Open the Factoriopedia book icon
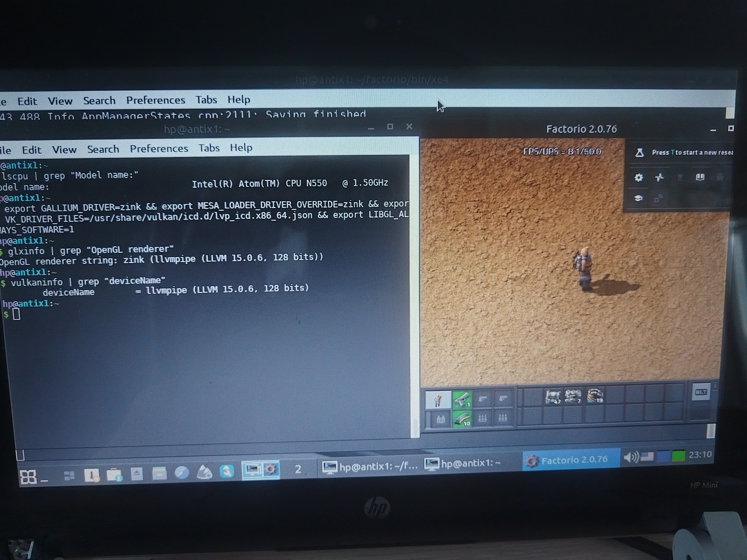Image resolution: width=747 pixels, height=560 pixels. tap(700, 177)
